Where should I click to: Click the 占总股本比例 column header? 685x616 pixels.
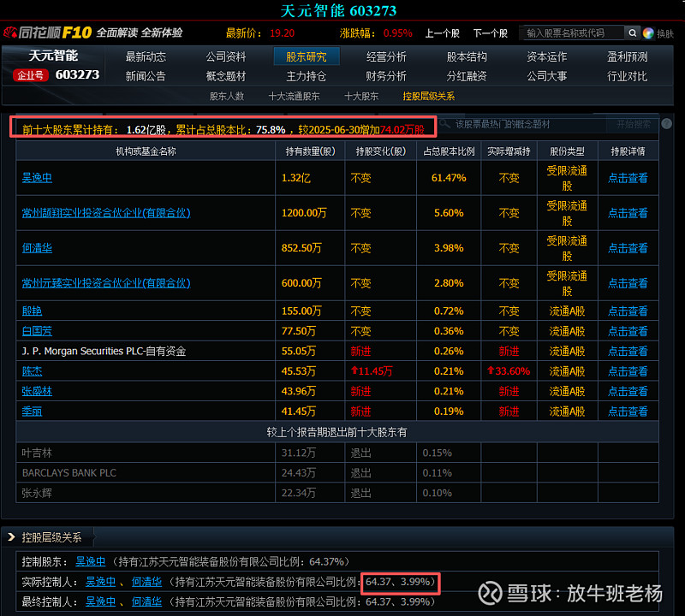[449, 151]
